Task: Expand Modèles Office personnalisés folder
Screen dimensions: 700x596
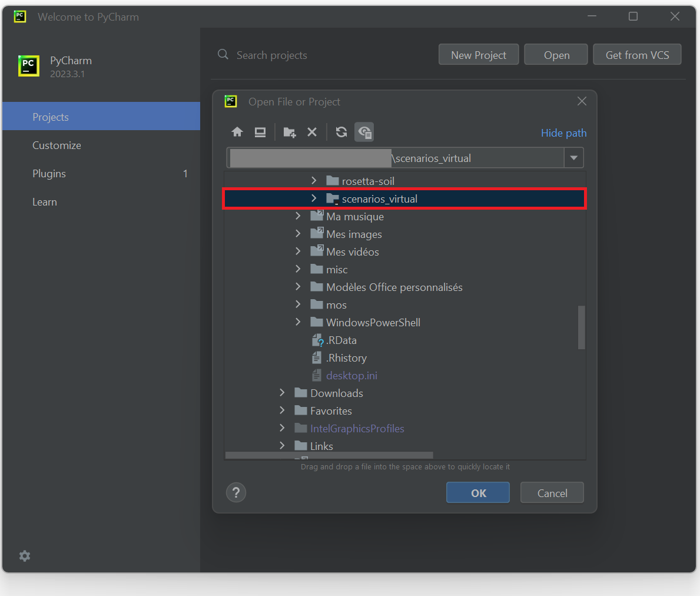Action: pyautogui.click(x=298, y=287)
